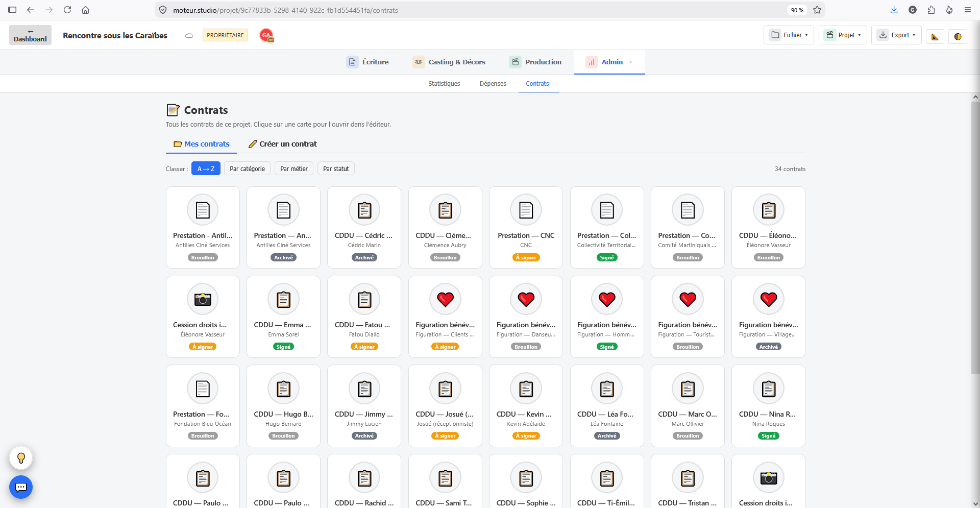Click the "Antilles Ciné Services" text under Prestation - Antil...
The image size is (980, 508).
(203, 245)
